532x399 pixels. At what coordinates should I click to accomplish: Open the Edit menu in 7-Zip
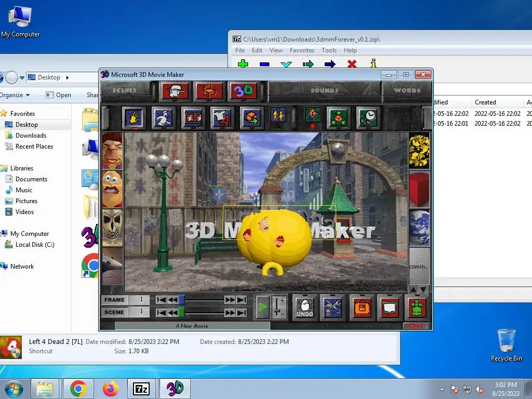click(x=257, y=50)
